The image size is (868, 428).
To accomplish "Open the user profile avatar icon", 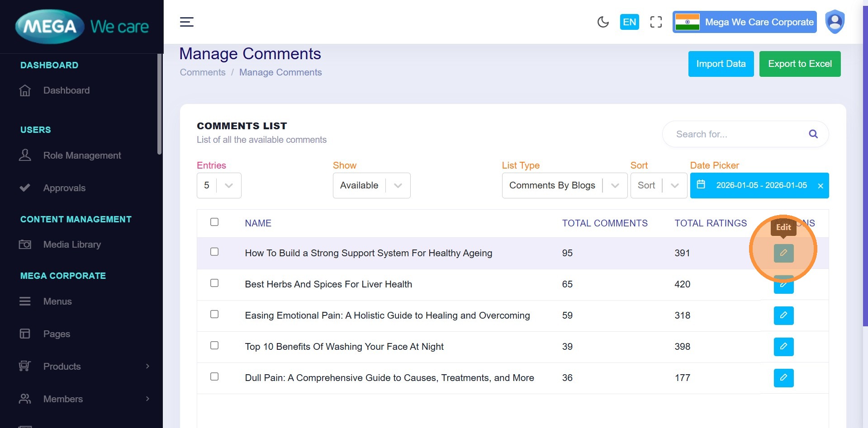I will (835, 22).
